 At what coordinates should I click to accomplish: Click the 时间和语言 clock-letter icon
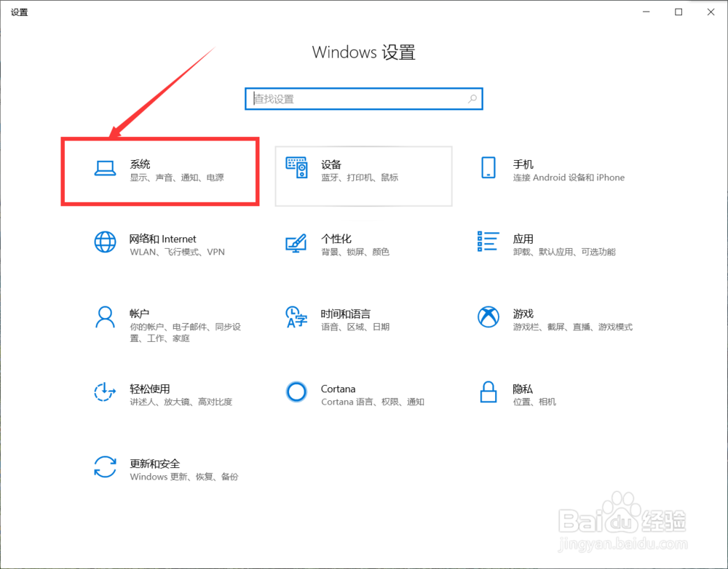(x=296, y=317)
